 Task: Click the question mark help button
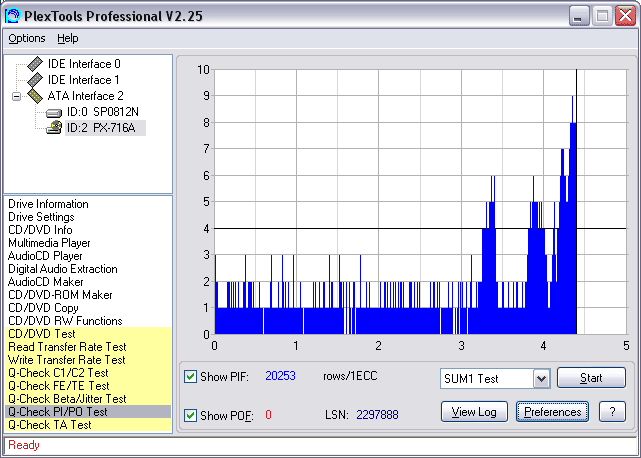(612, 412)
